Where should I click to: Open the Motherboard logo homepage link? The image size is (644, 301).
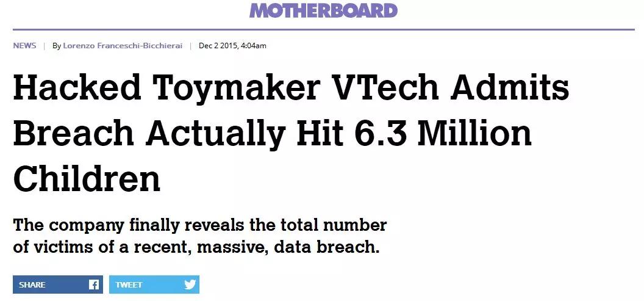[324, 10]
